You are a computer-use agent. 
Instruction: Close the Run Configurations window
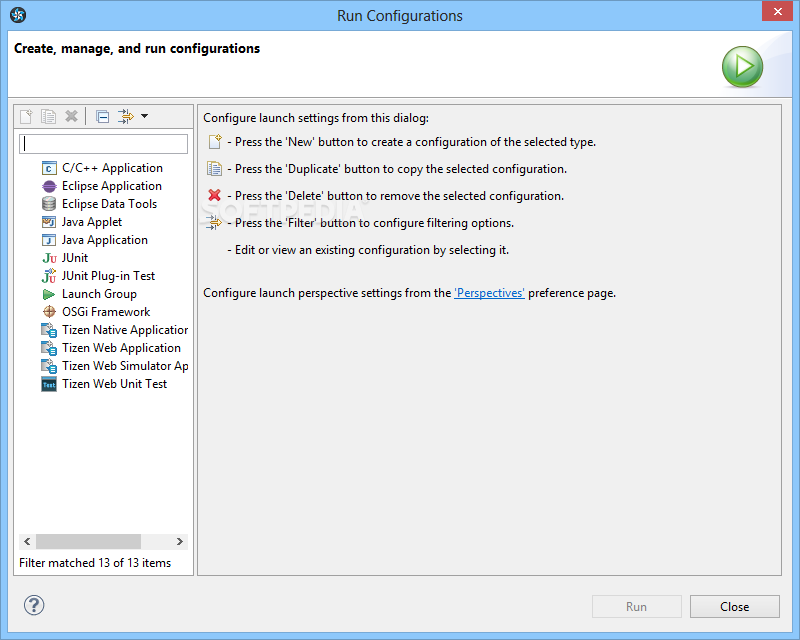pyautogui.click(x=778, y=11)
